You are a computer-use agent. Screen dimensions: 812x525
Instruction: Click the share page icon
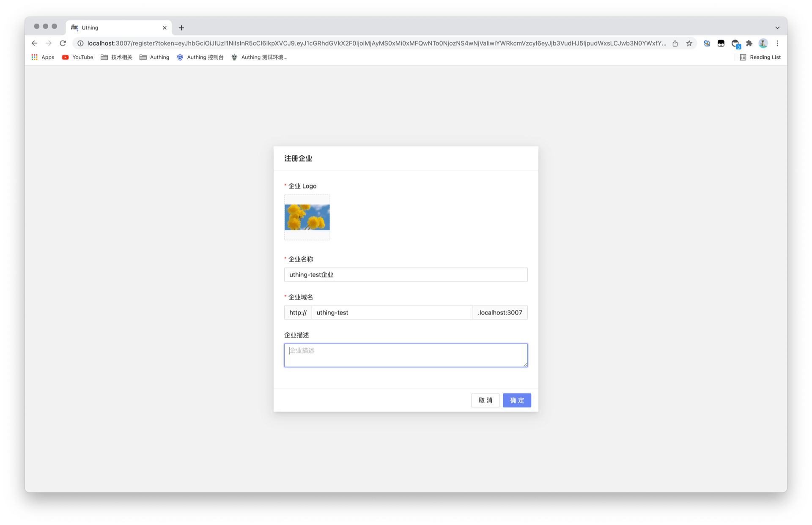click(675, 43)
